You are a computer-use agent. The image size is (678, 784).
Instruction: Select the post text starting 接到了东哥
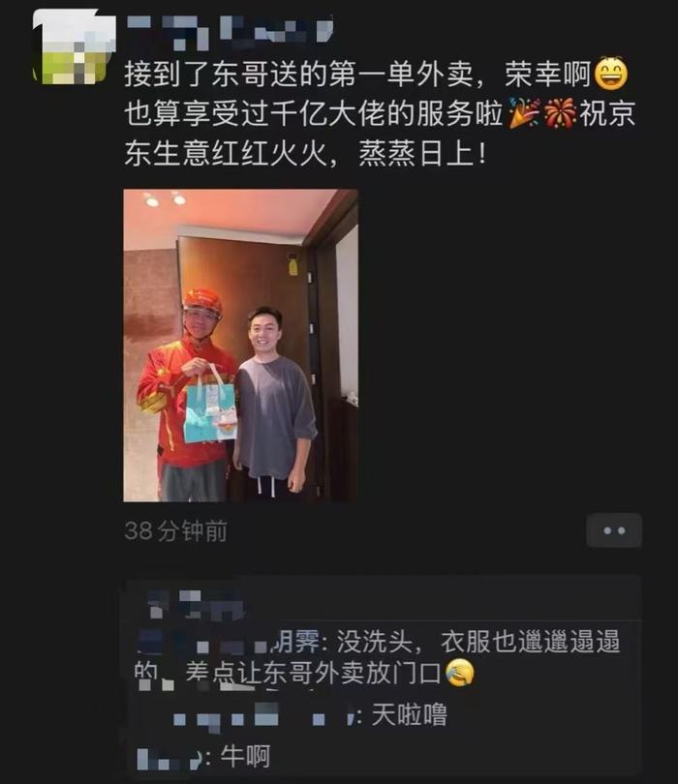(380, 113)
